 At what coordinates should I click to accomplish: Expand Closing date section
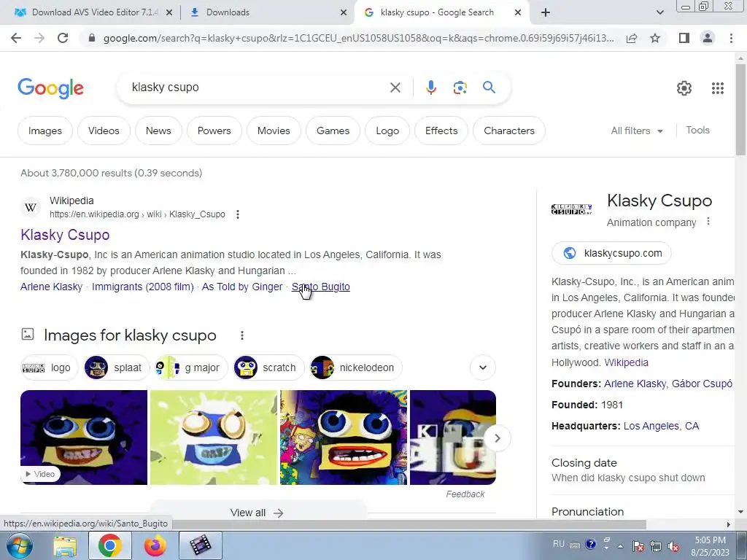pos(643,470)
